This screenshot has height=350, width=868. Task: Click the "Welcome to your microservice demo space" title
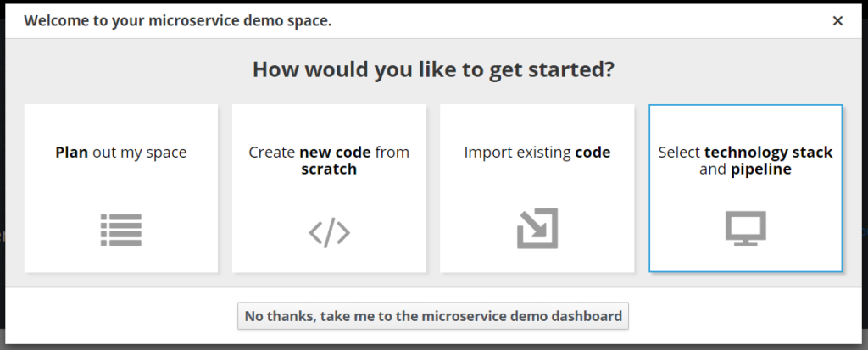[177, 20]
